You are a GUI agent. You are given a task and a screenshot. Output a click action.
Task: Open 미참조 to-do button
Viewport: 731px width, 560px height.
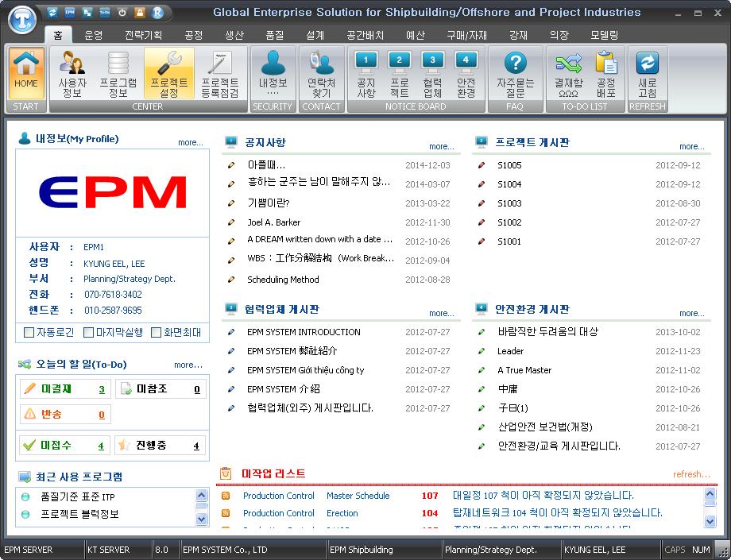click(x=161, y=389)
